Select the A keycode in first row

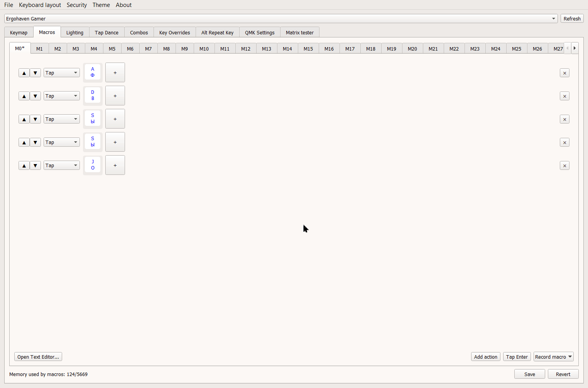[x=93, y=72]
